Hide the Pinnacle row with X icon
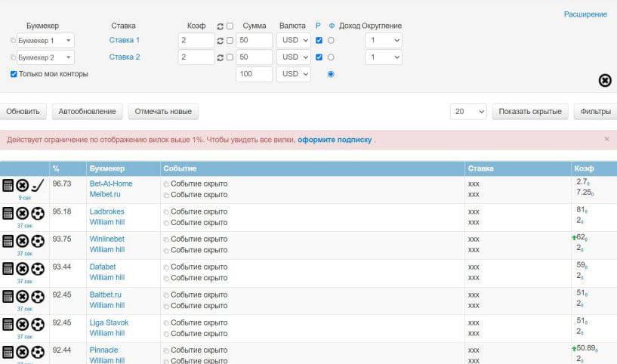This screenshot has height=364, width=617. click(x=23, y=352)
